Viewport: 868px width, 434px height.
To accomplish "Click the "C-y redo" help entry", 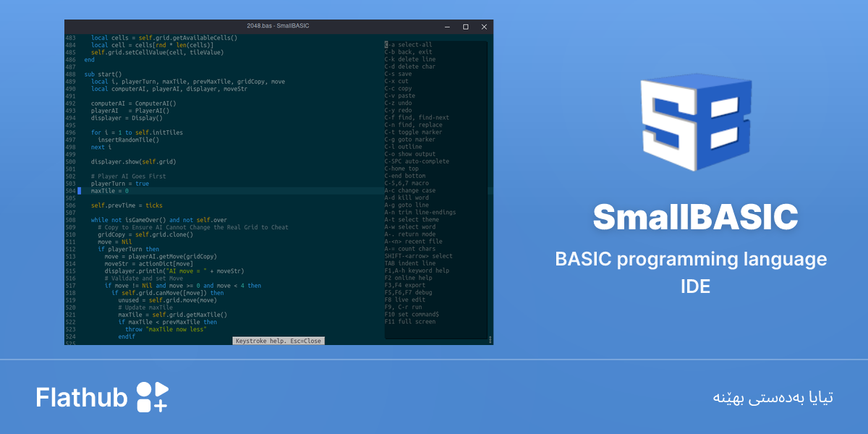I will [x=398, y=110].
